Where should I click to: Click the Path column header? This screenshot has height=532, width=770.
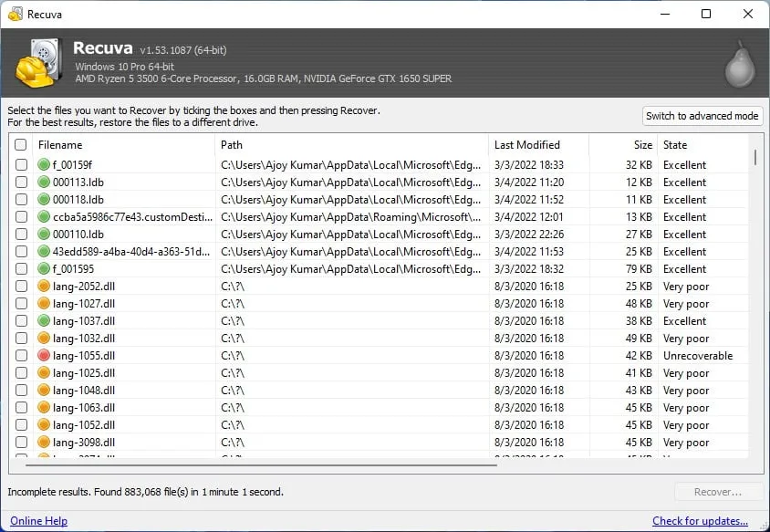pos(232,145)
